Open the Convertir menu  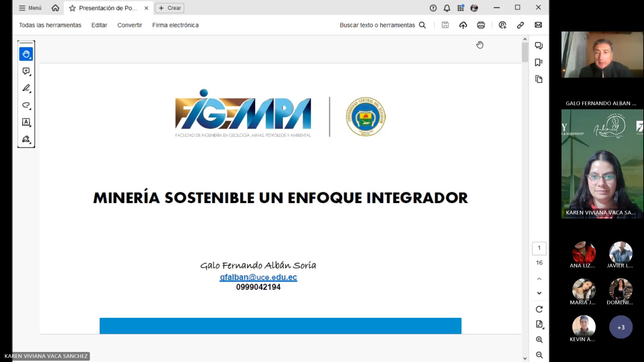click(x=130, y=25)
